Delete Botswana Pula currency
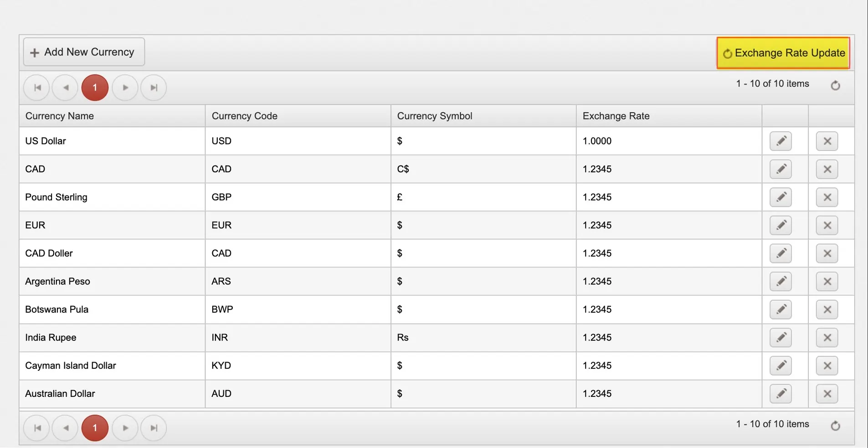The width and height of the screenshot is (868, 448). pos(827,309)
